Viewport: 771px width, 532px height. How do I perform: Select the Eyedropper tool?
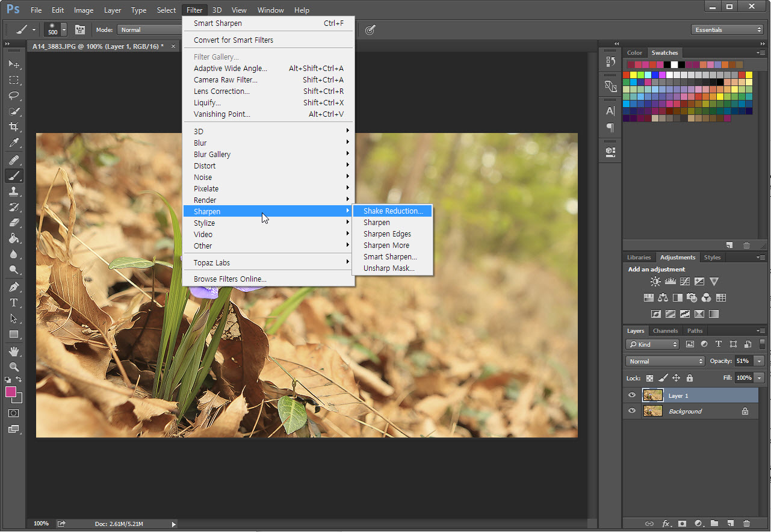coord(14,143)
